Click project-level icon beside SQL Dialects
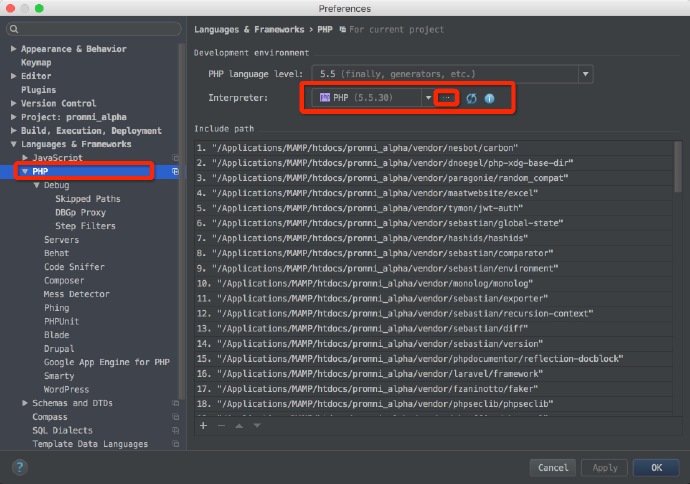The image size is (690, 484). pyautogui.click(x=176, y=430)
